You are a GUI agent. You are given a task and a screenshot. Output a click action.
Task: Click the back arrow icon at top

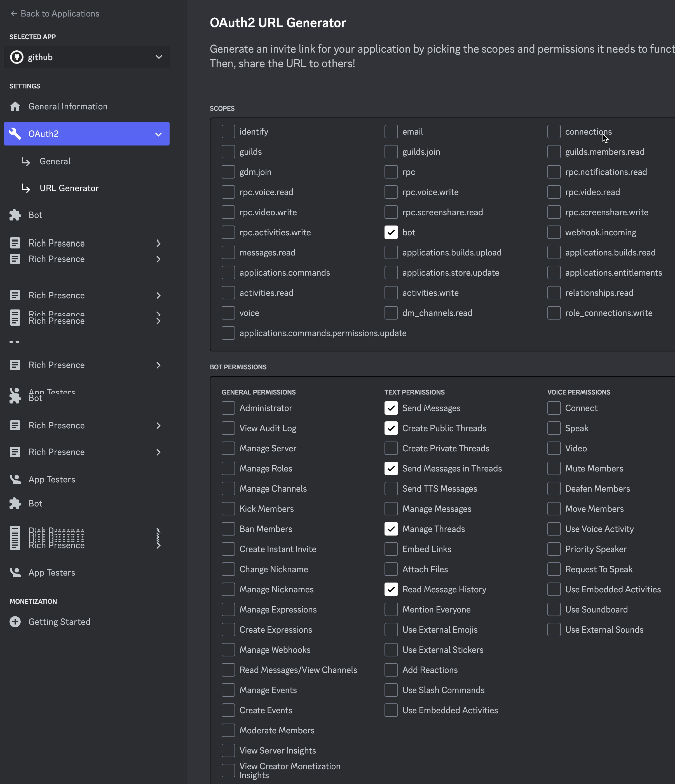[14, 14]
